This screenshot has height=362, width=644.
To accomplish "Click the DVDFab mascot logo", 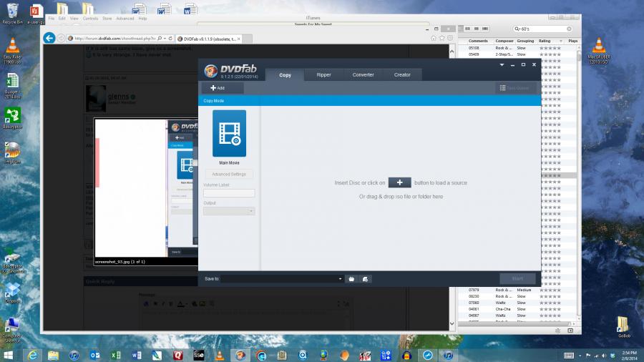I will (x=210, y=71).
